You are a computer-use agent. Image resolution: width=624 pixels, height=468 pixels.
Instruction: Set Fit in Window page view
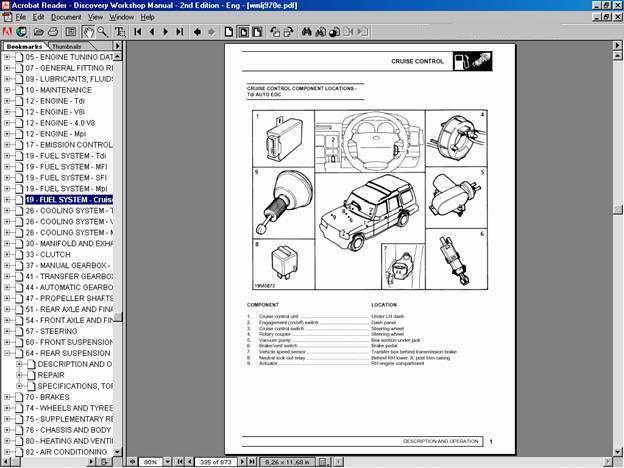pyautogui.click(x=243, y=32)
